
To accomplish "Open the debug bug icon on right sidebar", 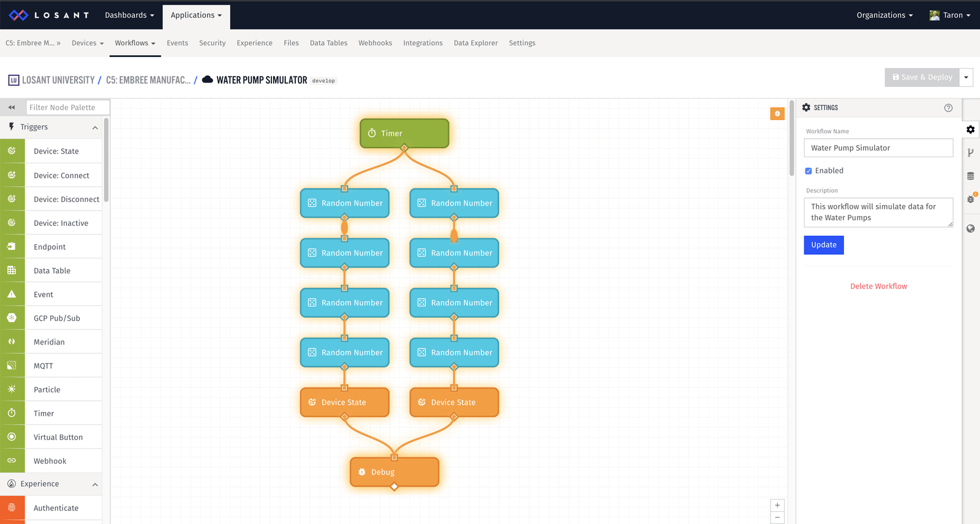I will click(x=971, y=198).
